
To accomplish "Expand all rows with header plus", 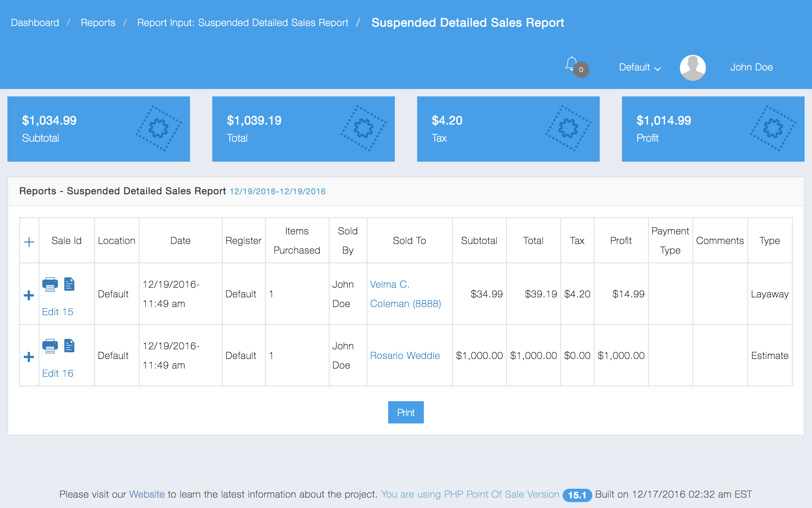I will (29, 242).
